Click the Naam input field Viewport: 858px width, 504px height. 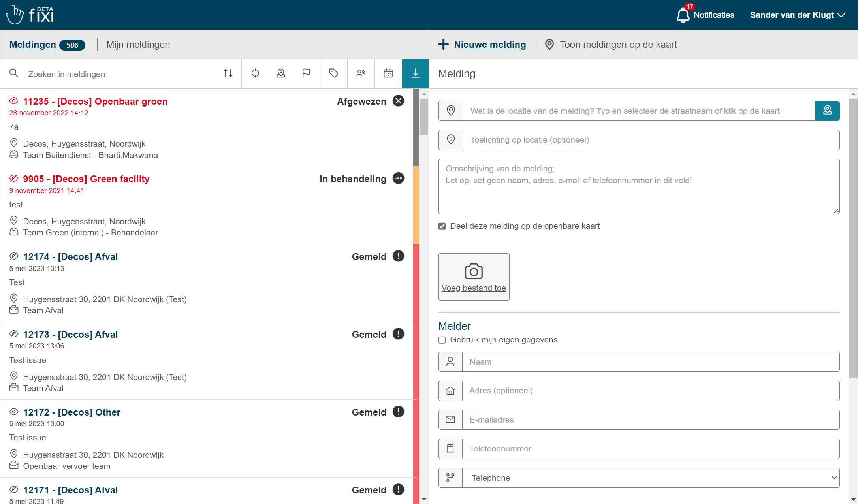click(651, 362)
